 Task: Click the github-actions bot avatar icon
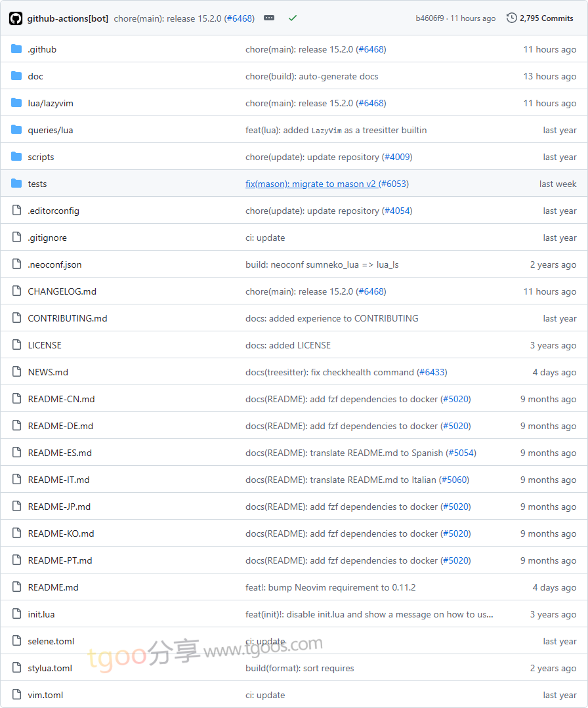[x=16, y=18]
